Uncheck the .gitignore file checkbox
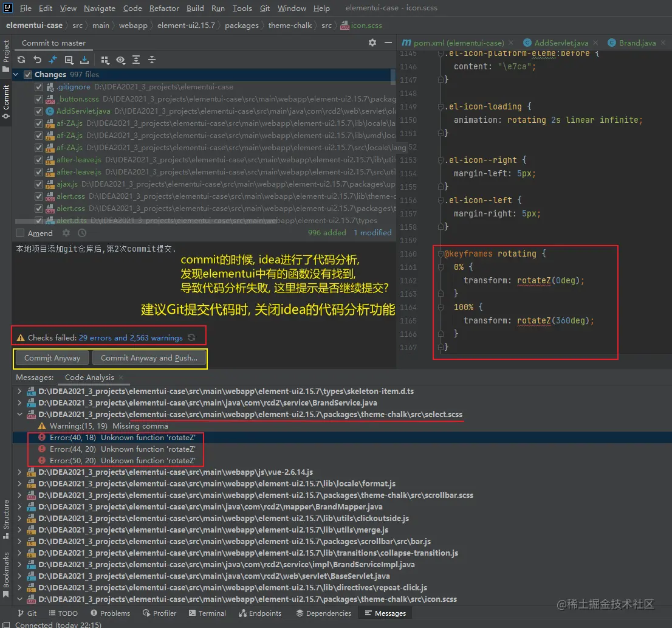 39,87
